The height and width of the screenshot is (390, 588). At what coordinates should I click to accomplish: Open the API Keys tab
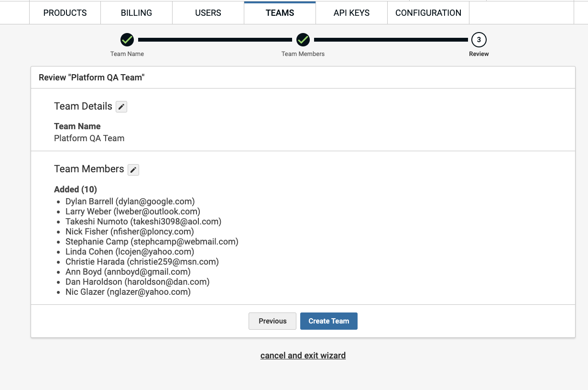pos(351,13)
